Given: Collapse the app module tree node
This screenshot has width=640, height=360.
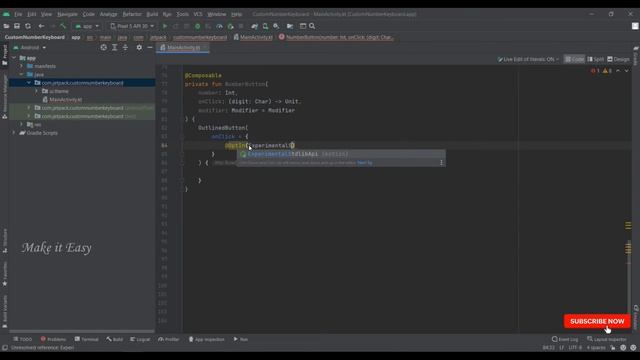Looking at the screenshot, I should coord(14,58).
